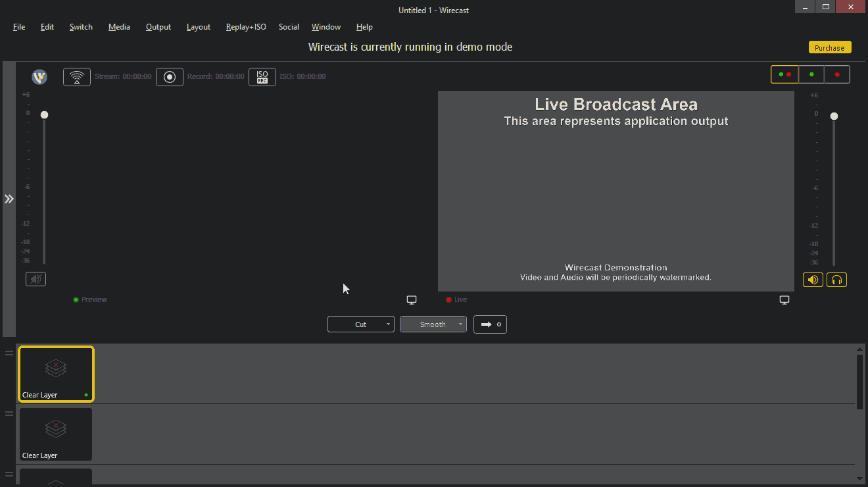Viewport: 868px width, 487px height.
Task: Open the Social menu
Action: [x=289, y=27]
